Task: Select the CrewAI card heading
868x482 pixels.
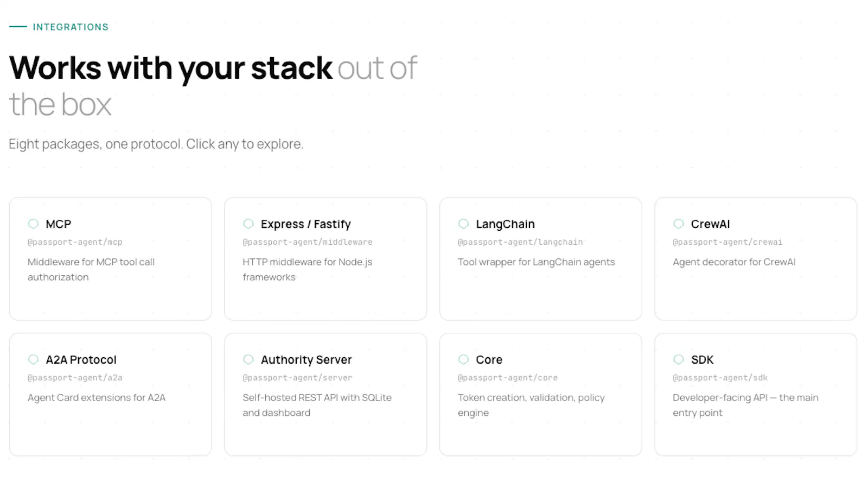Action: (x=710, y=224)
